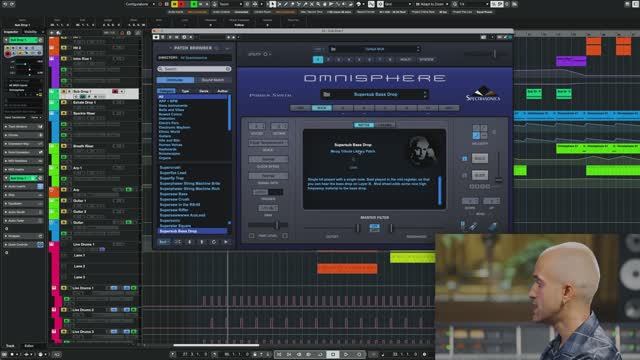Step to next patch with down arrow
This screenshot has width=640, height=360.
tap(189, 242)
